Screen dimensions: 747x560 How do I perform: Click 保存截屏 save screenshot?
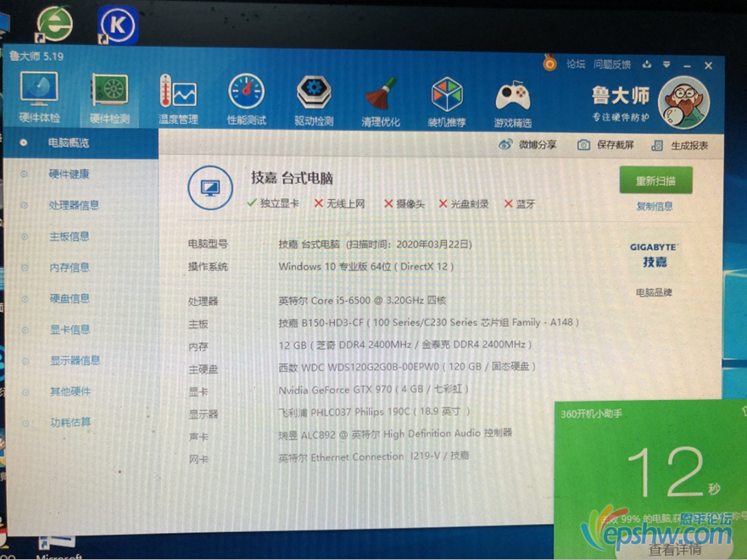click(x=605, y=145)
